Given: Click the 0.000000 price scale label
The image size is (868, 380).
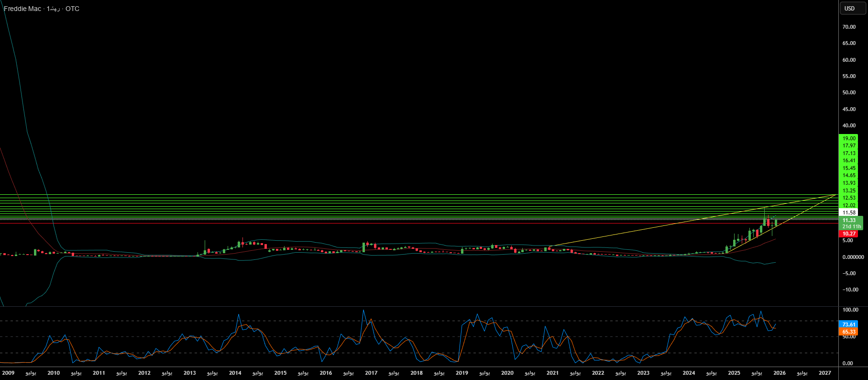Looking at the screenshot, I should click(x=853, y=257).
